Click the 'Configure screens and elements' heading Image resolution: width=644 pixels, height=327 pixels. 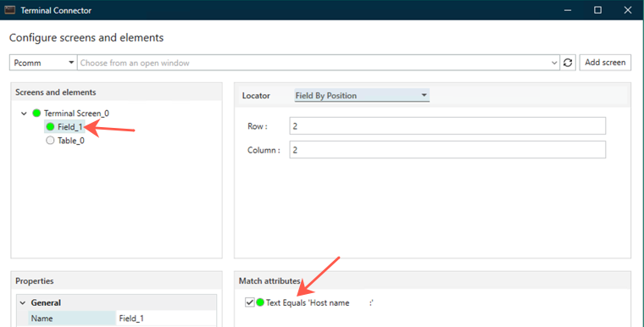[x=86, y=38]
